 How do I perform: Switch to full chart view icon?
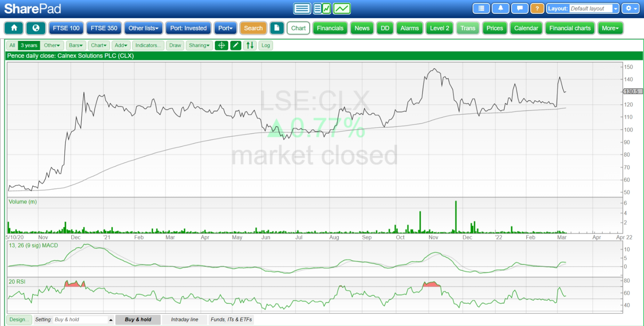click(342, 8)
